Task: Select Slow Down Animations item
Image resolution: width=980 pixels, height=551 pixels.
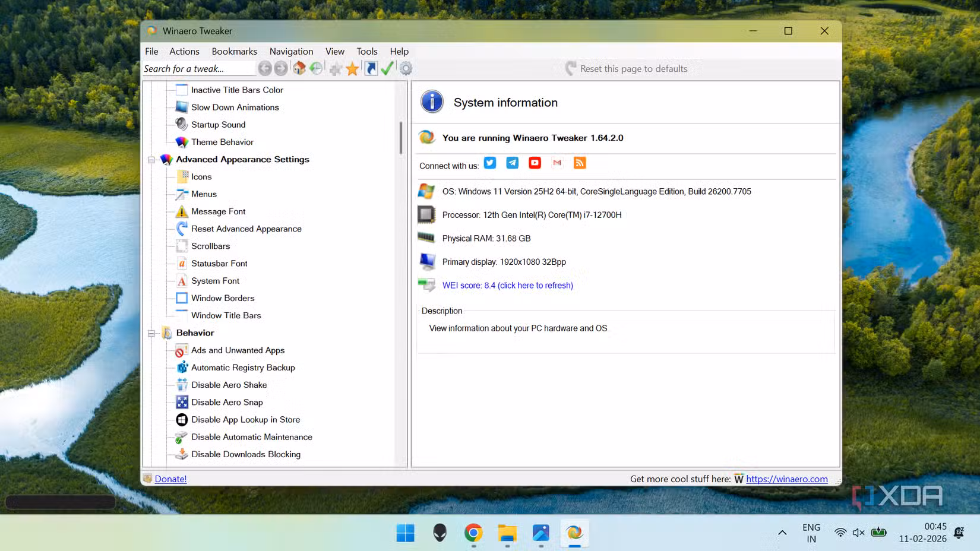Action: point(235,107)
